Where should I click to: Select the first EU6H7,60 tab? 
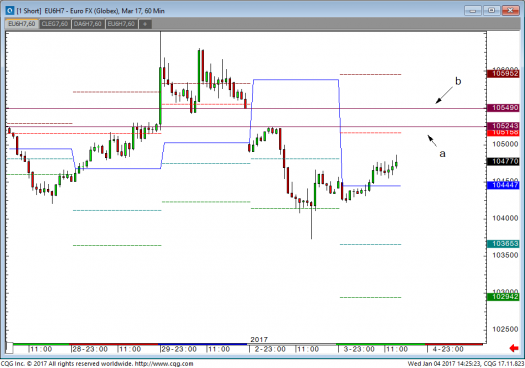click(22, 24)
